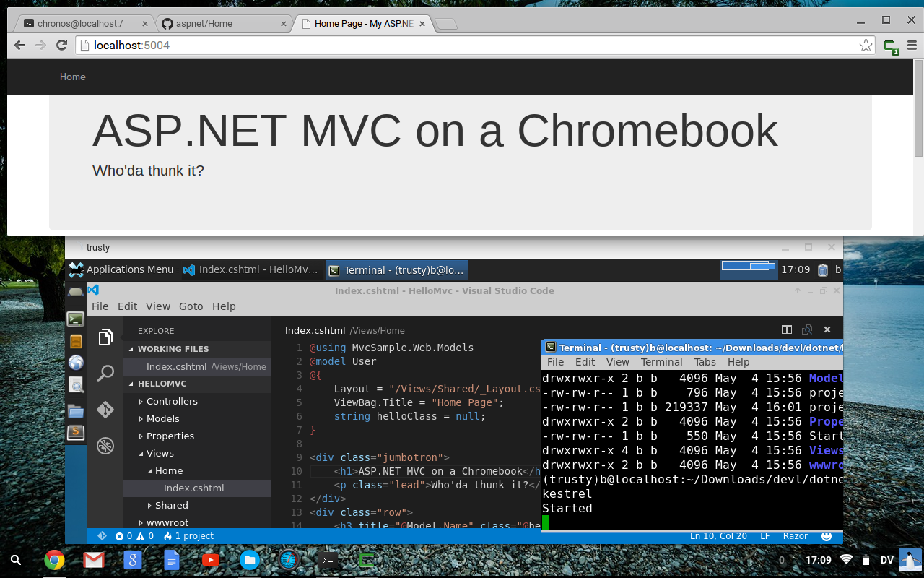Close the Index.cshtml editor in VS Code

tap(827, 329)
